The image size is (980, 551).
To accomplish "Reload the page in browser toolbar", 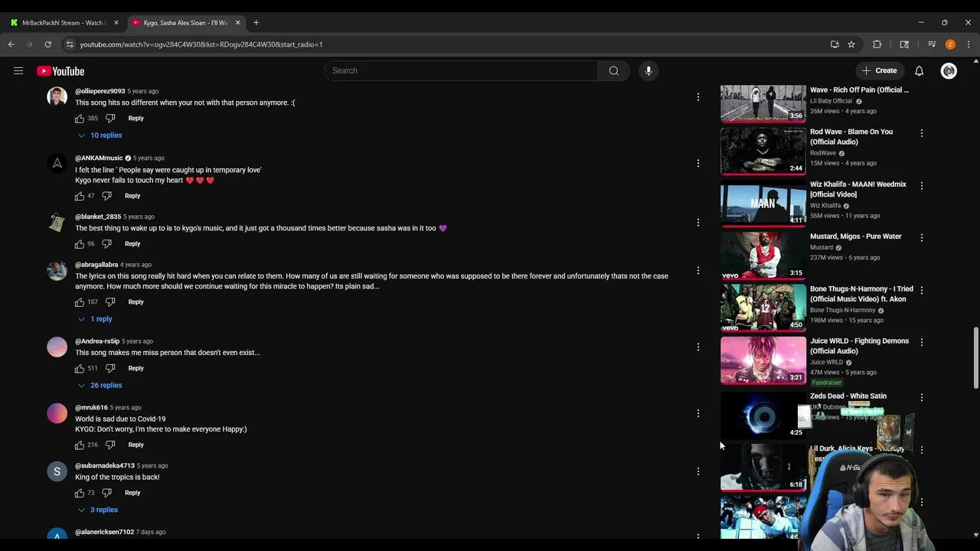I will 47,44.
